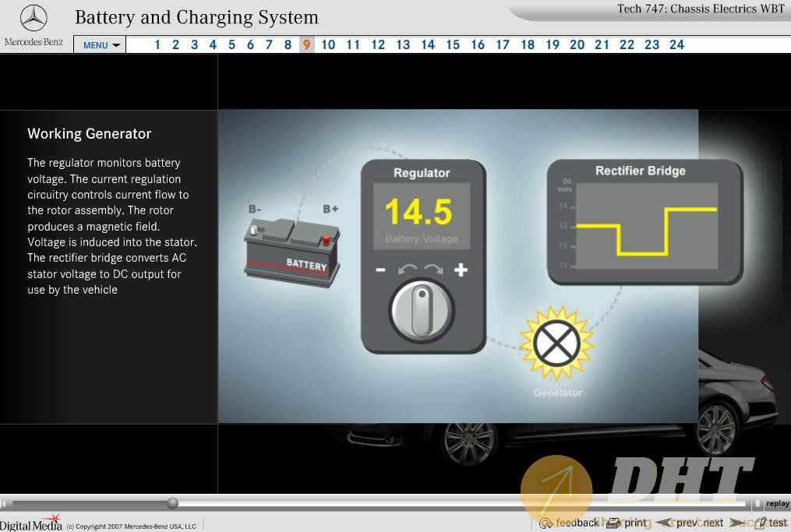791x532 pixels.
Task: Click the replay button
Action: tap(778, 503)
